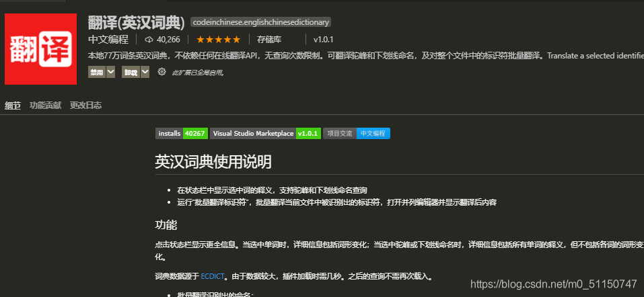Click the gear settings icon beside 卸载

(x=162, y=72)
